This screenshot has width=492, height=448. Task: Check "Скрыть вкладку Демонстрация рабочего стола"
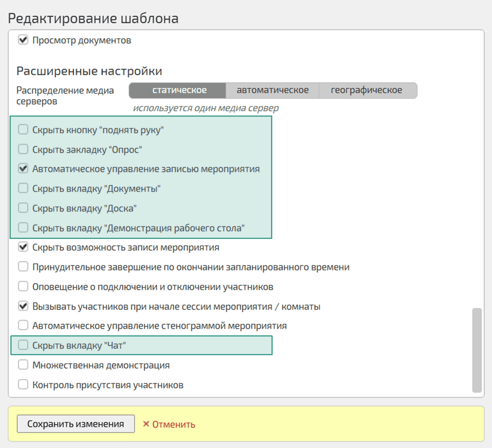[23, 228]
